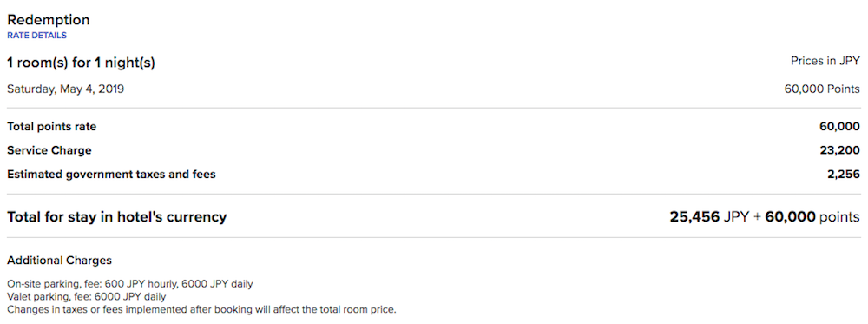
Task: Click the Valet parking fee line
Action: click(x=86, y=297)
